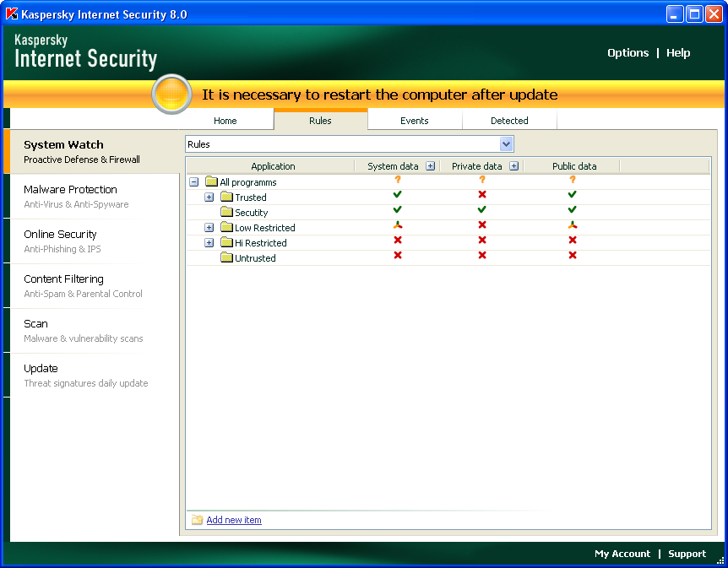728x568 pixels.
Task: Click the Add new item link
Action: (234, 520)
